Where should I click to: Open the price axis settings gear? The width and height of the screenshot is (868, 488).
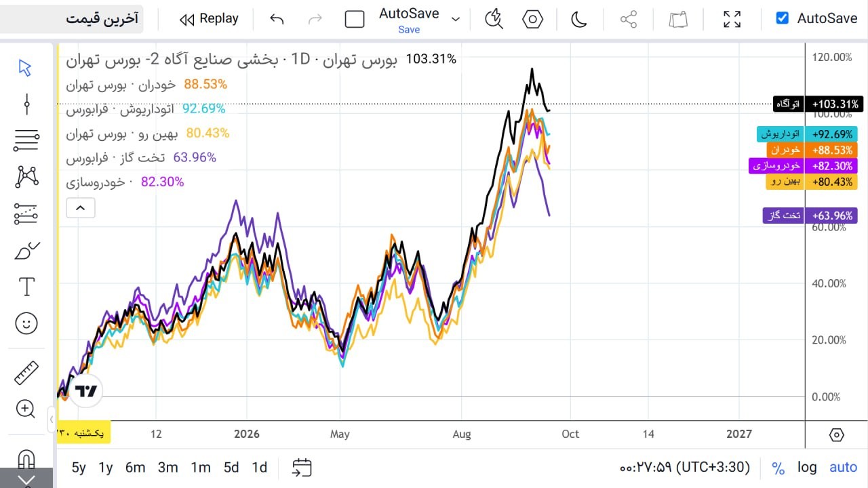[837, 434]
